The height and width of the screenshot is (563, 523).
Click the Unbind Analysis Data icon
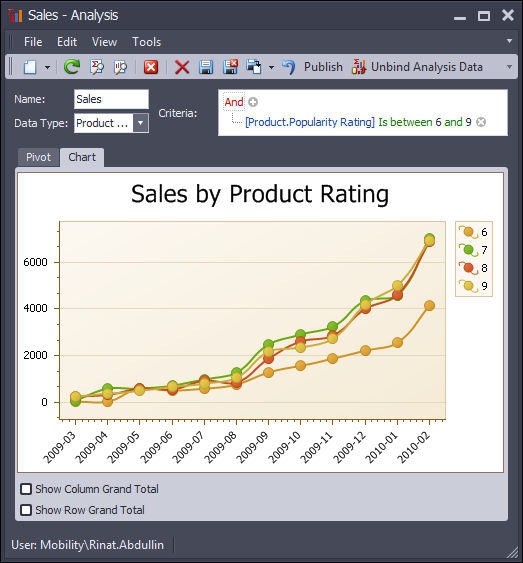pyautogui.click(x=359, y=67)
